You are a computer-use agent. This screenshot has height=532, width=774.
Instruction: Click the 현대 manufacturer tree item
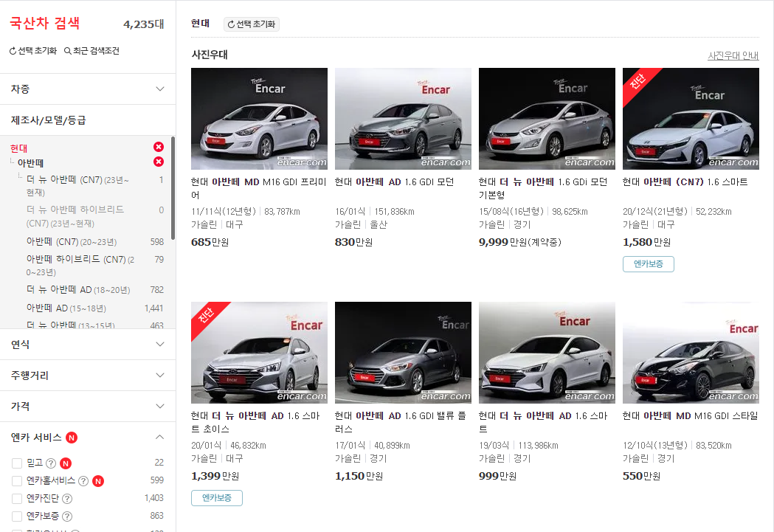coord(18,148)
